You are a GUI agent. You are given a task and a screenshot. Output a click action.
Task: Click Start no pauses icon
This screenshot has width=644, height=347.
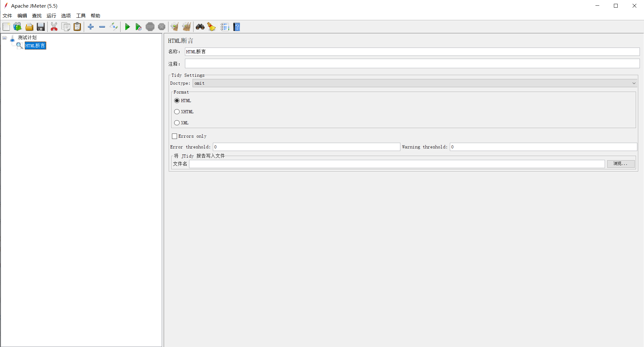tap(138, 27)
